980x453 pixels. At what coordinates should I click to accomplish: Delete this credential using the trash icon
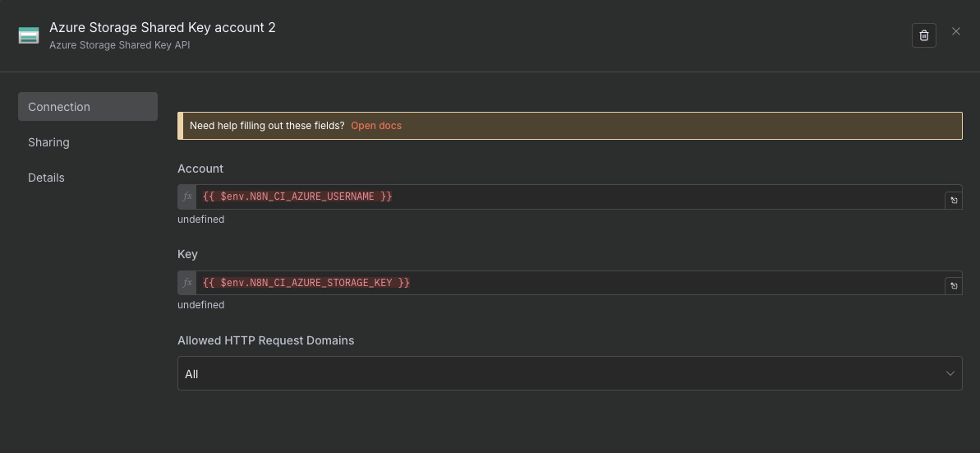pos(923,35)
